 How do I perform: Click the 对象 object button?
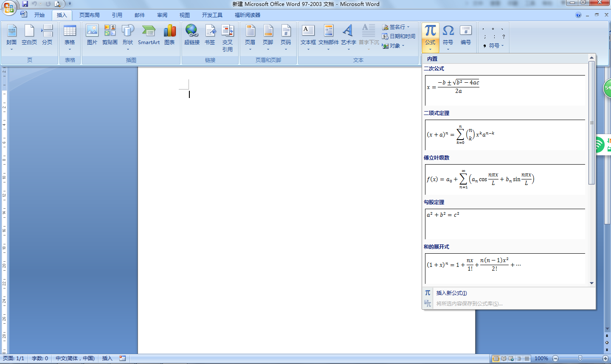click(393, 46)
